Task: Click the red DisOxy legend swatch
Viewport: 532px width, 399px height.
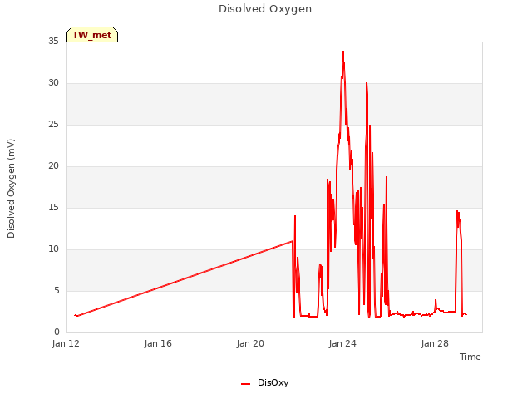Action: tap(246, 384)
